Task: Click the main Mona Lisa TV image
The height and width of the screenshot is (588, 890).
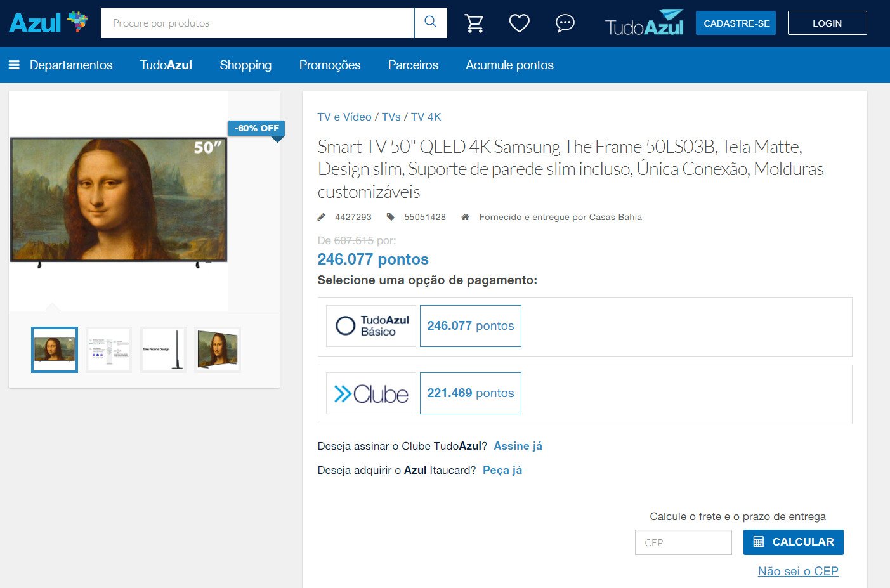Action: click(x=119, y=200)
